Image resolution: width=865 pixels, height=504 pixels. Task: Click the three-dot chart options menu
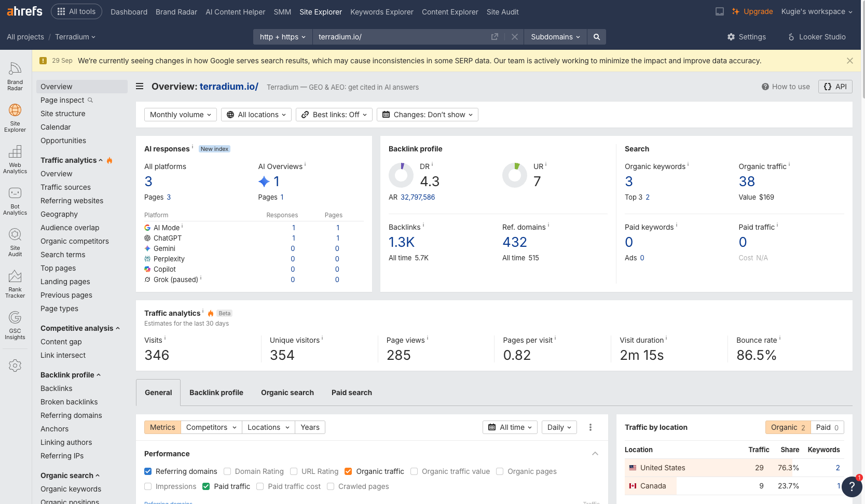tap(590, 427)
